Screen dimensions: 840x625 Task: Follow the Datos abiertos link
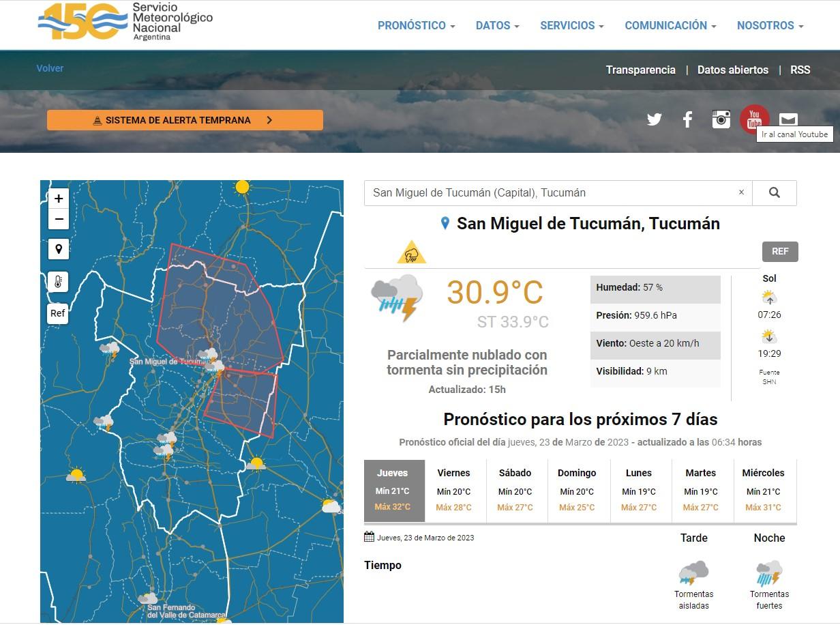[x=732, y=70]
